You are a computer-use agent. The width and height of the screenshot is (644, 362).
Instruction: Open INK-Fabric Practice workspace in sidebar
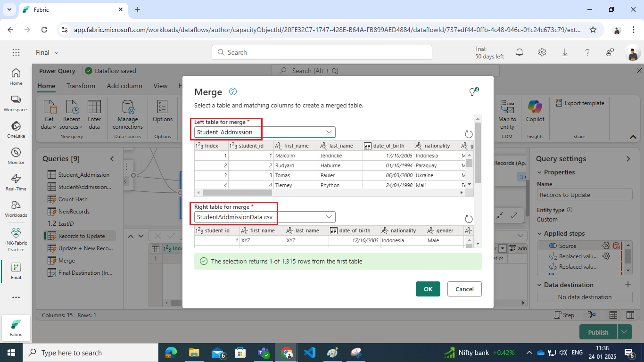(16, 239)
